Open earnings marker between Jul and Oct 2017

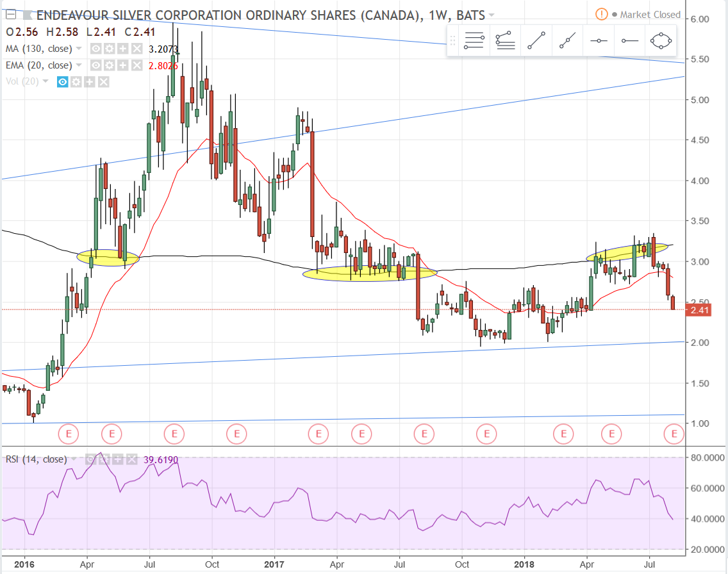[x=424, y=434]
